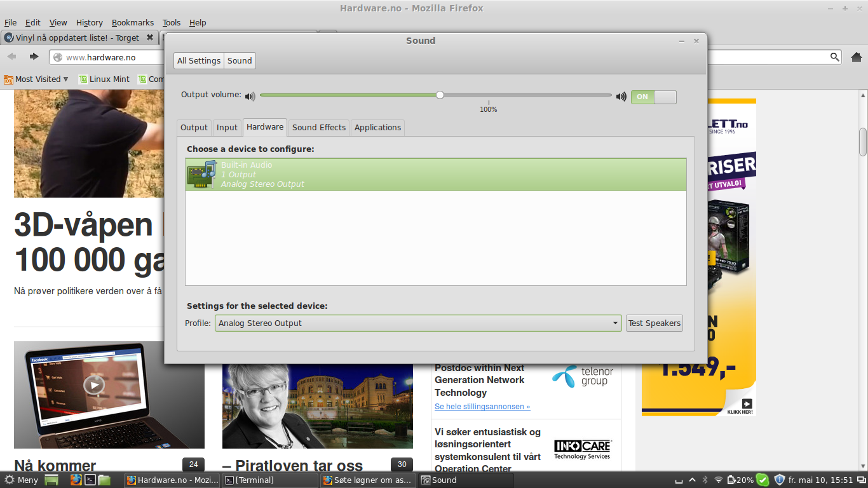This screenshot has width=868, height=488.
Task: Open Firefox Bookmarks menu
Action: click(133, 22)
